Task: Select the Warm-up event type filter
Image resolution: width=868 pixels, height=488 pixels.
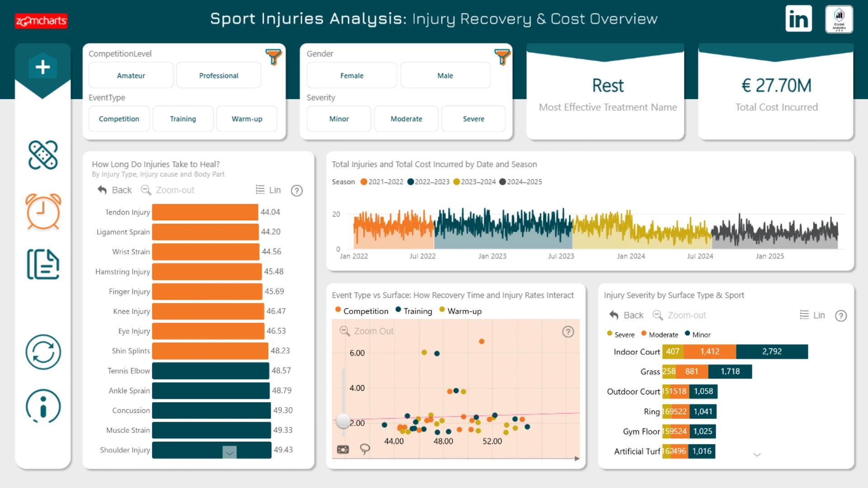Action: (247, 119)
